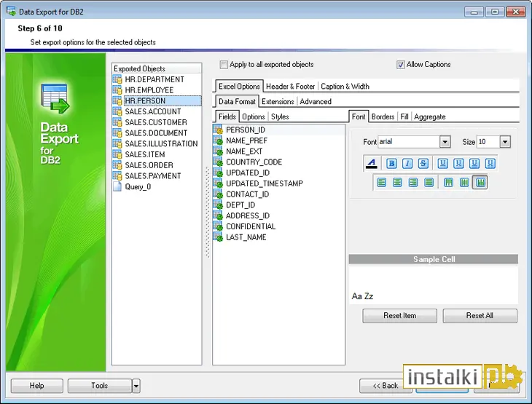This screenshot has width=532, height=404.
Task: Click the font size value field
Action: [x=488, y=142]
